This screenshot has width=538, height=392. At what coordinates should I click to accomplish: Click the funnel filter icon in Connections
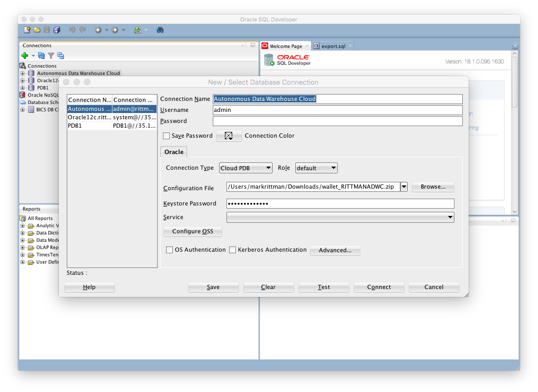(x=51, y=55)
